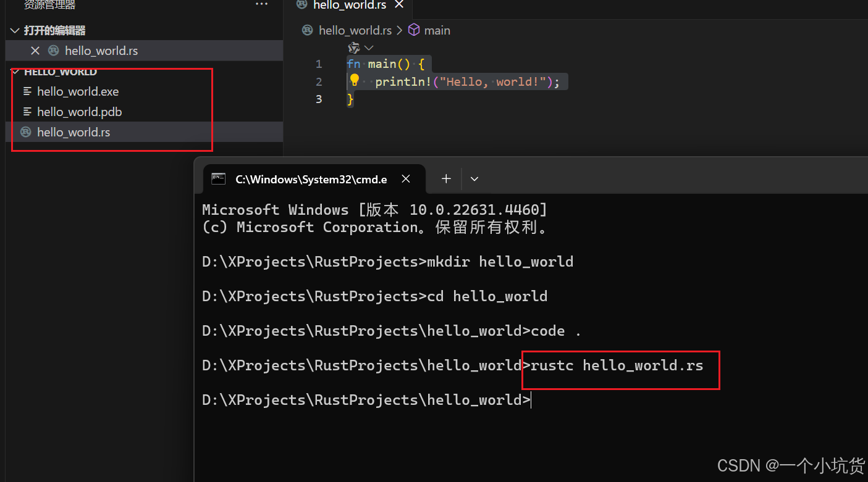Click the mkdir hello_world command line in terminal
The height and width of the screenshot is (482, 868).
pyautogui.click(x=387, y=262)
